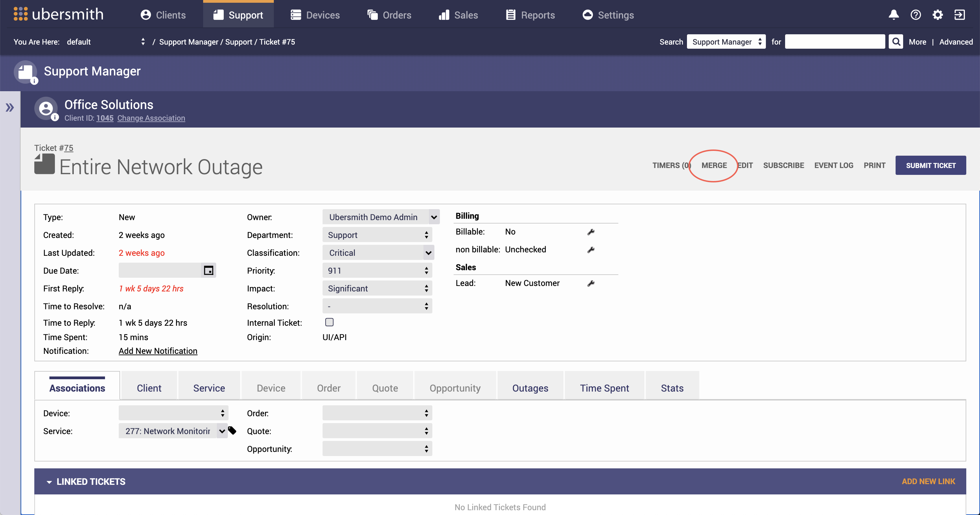Open the Owner dropdown
980x515 pixels.
click(381, 217)
